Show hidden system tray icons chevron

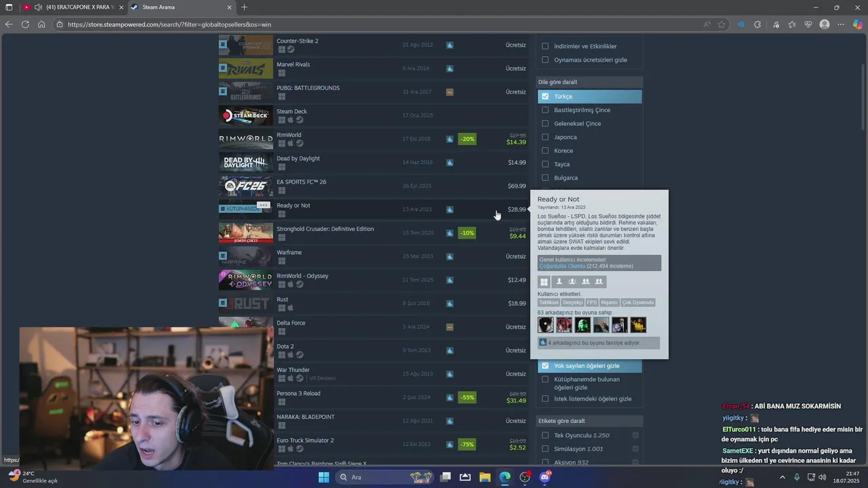point(782,477)
